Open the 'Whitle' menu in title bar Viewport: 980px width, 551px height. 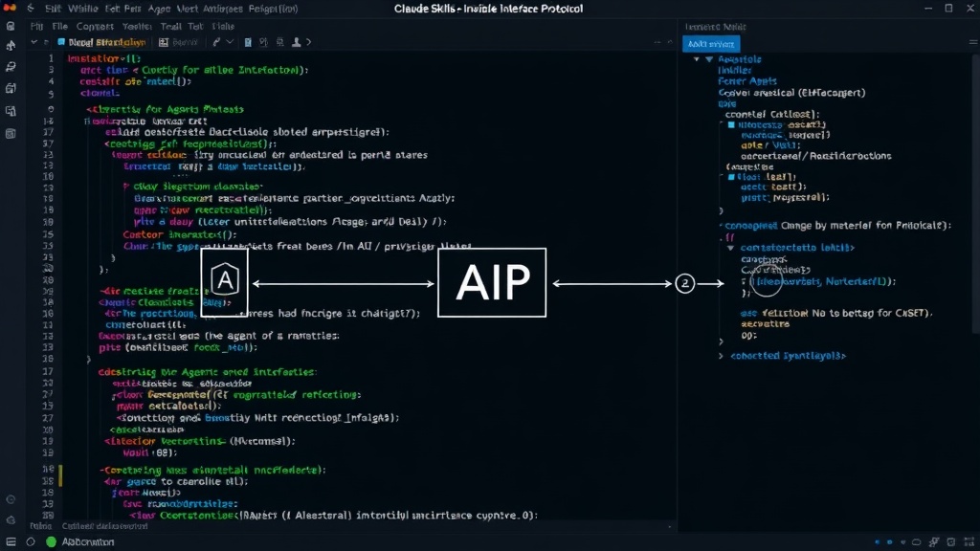(x=82, y=9)
